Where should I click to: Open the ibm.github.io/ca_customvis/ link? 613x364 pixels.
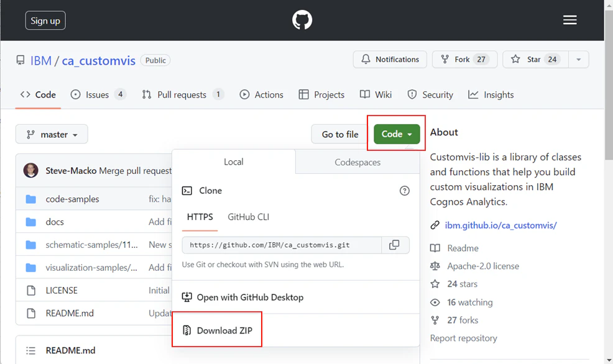pyautogui.click(x=501, y=225)
